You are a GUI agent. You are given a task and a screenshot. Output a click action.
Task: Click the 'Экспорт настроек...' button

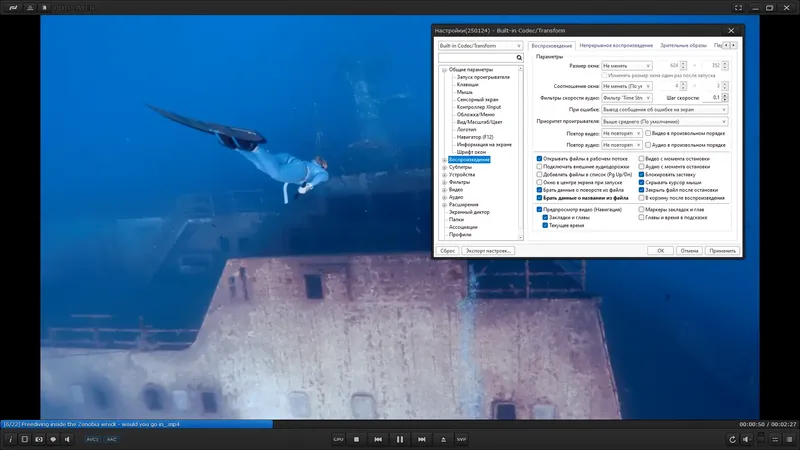(x=490, y=251)
